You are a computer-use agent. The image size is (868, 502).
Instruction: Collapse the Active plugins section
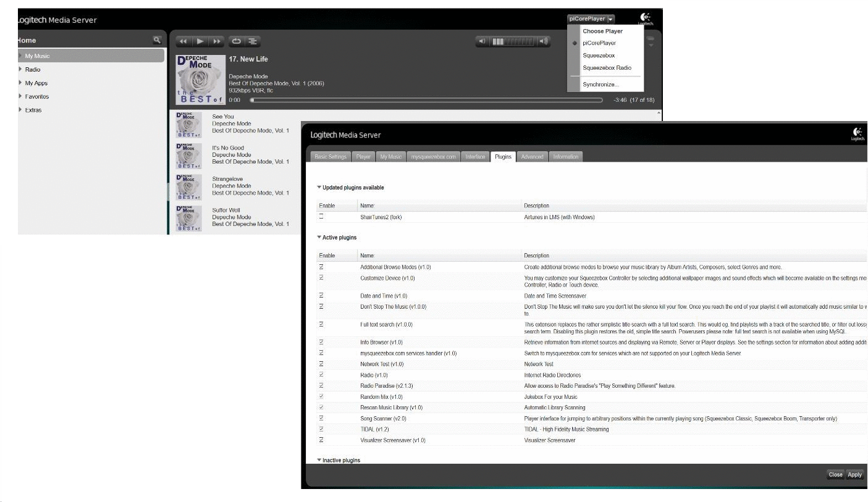click(x=319, y=237)
